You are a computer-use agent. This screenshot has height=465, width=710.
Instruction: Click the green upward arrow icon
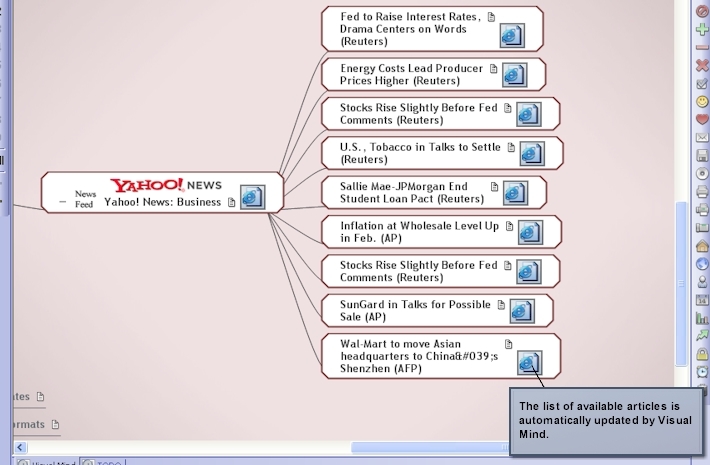tap(702, 336)
